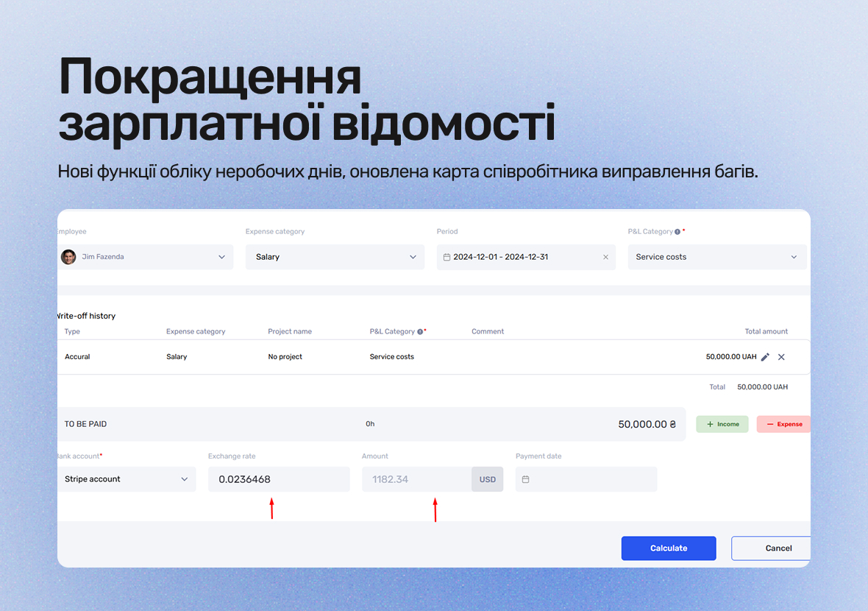The width and height of the screenshot is (868, 611).
Task: Clear the Period field with the X icon
Action: [x=605, y=257]
